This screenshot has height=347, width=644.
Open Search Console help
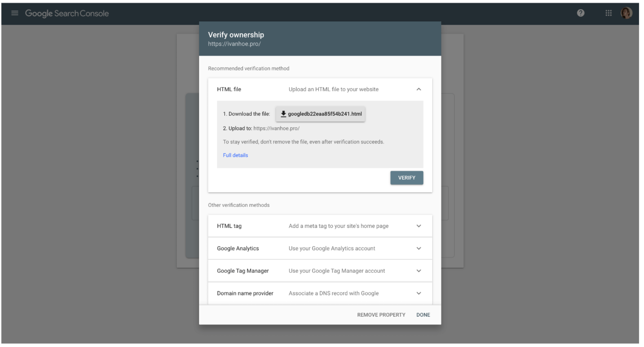[580, 13]
